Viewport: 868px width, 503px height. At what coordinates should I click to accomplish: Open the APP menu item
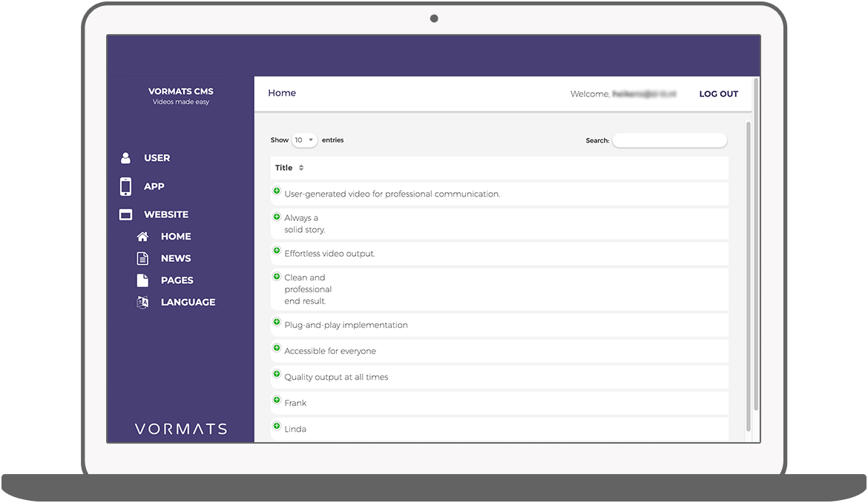click(154, 186)
